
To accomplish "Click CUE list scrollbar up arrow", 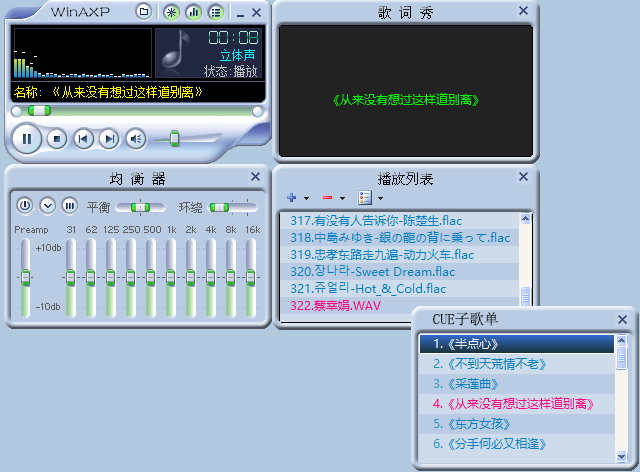I will 621,341.
